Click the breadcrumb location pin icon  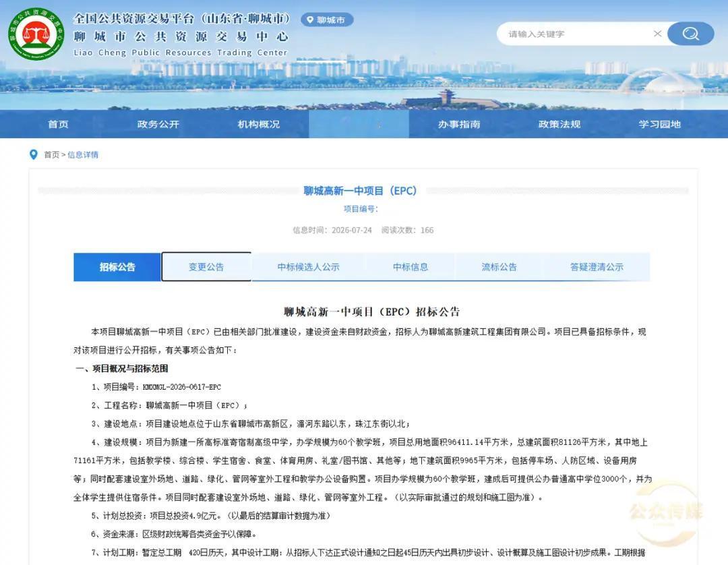(34, 154)
